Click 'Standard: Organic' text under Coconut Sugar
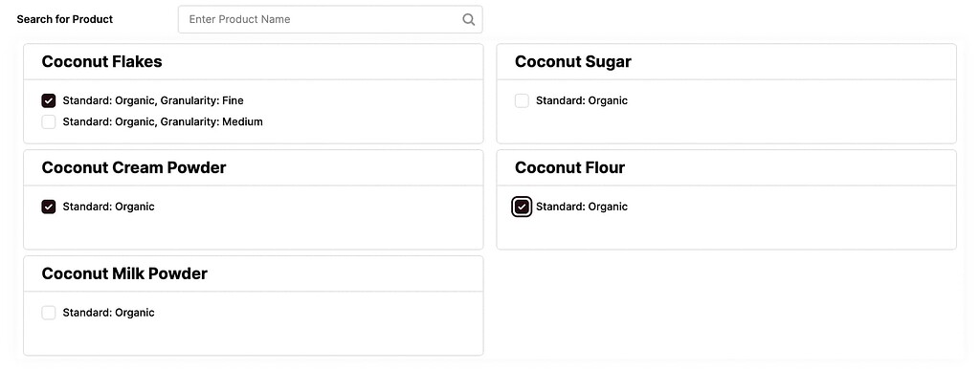 coord(582,100)
